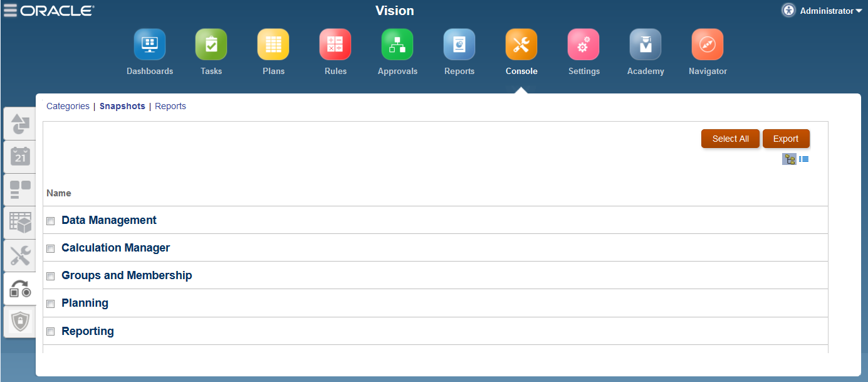Check the Reporting checkbox

pyautogui.click(x=51, y=332)
